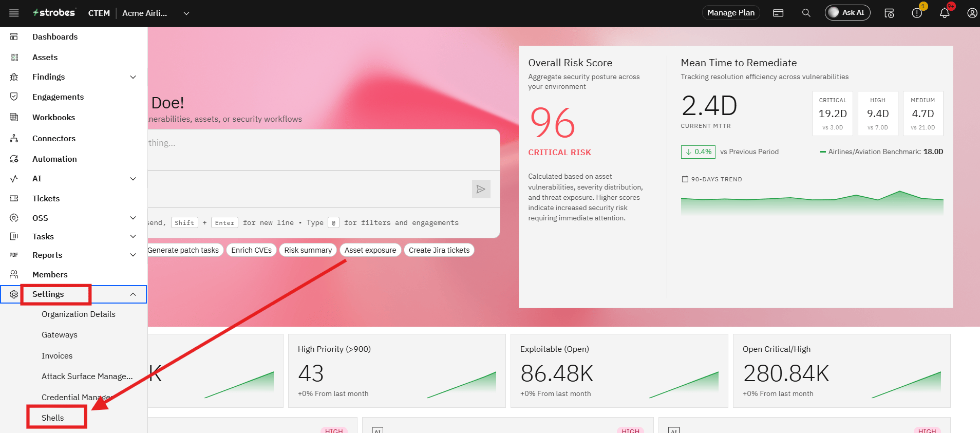Open the Acme Airli... organization dropdown
The image size is (980, 433).
[156, 13]
